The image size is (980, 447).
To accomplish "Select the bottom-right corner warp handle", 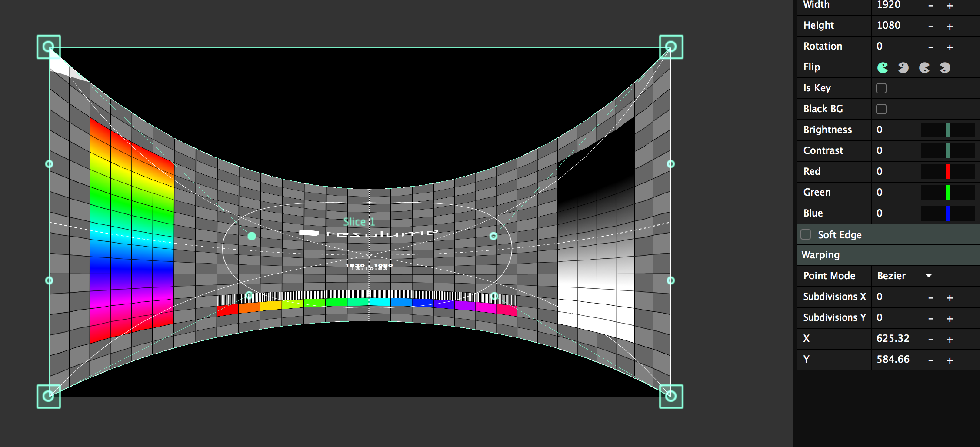I will [671, 396].
